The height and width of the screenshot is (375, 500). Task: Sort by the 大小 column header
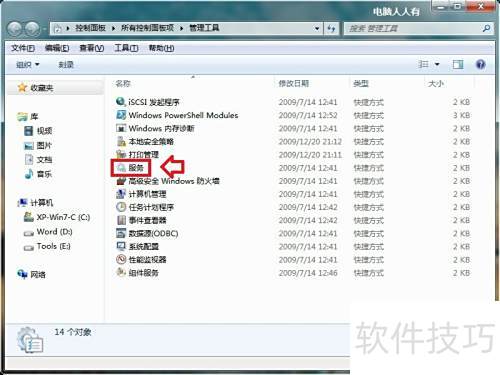click(x=436, y=83)
